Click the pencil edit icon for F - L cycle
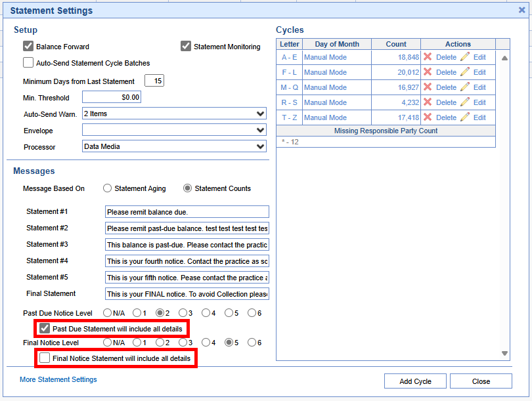The width and height of the screenshot is (532, 401). 465,72
